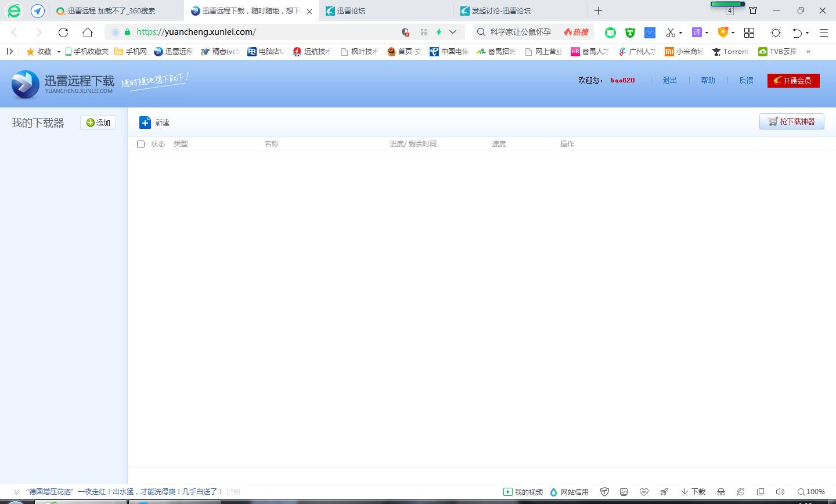Click the scissors screenshot tool icon
This screenshot has height=504, width=836.
coord(671,33)
